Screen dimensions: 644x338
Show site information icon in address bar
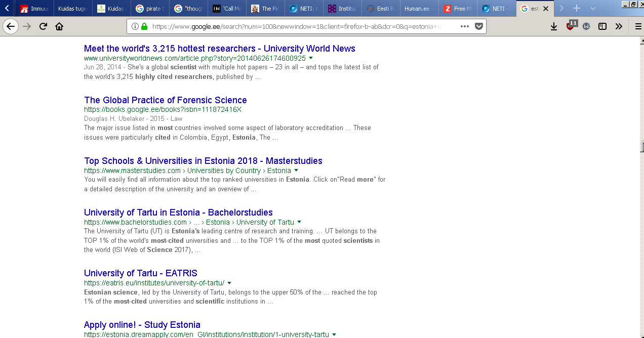[x=135, y=26]
